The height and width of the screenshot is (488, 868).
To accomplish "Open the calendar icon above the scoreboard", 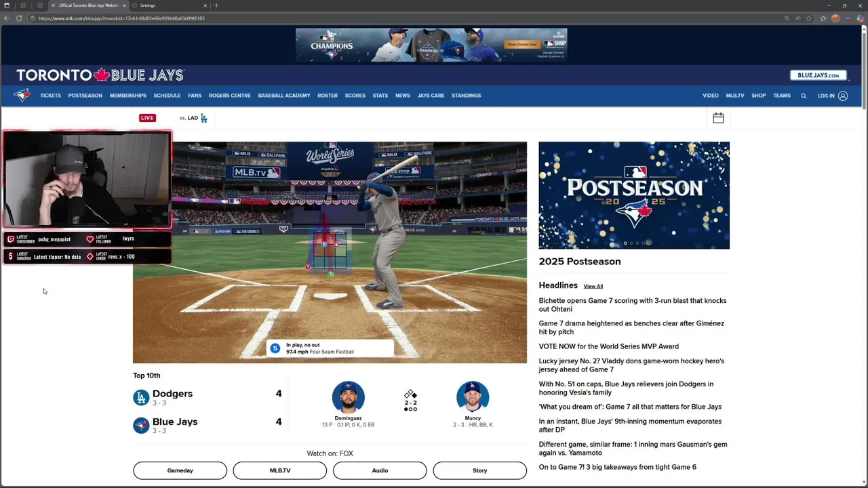I will click(718, 118).
